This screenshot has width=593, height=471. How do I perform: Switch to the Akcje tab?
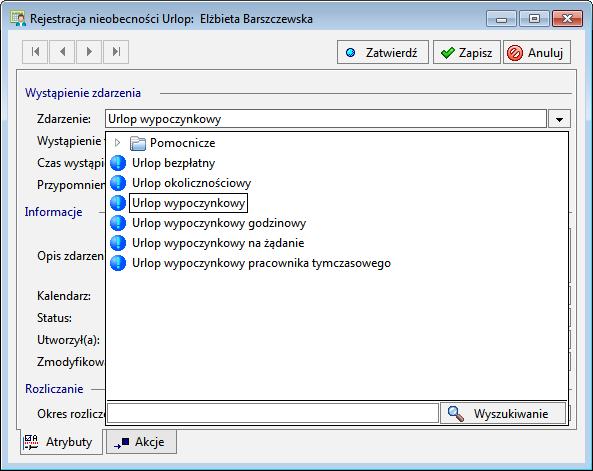[x=141, y=441]
